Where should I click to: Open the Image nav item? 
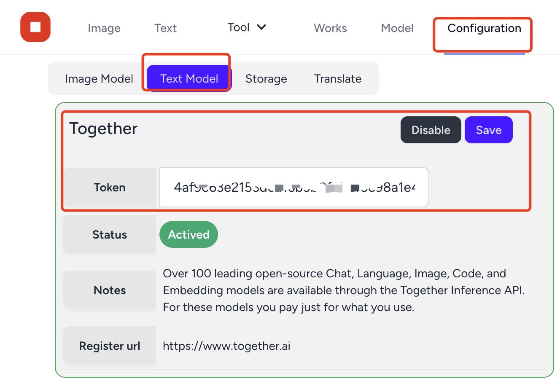[104, 28]
